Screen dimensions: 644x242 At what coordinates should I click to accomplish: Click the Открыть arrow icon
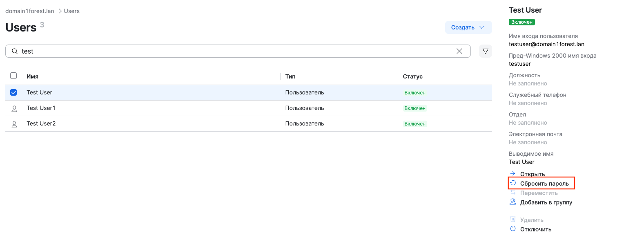pos(513,174)
